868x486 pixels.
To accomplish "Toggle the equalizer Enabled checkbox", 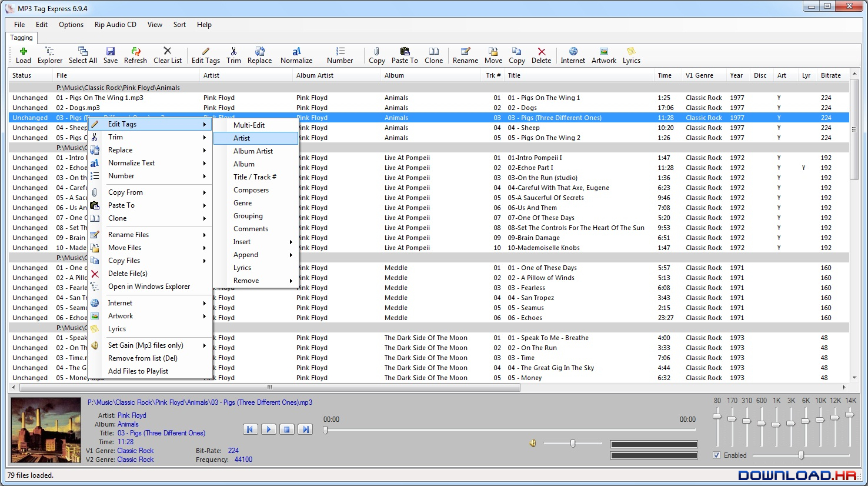I will pyautogui.click(x=717, y=455).
